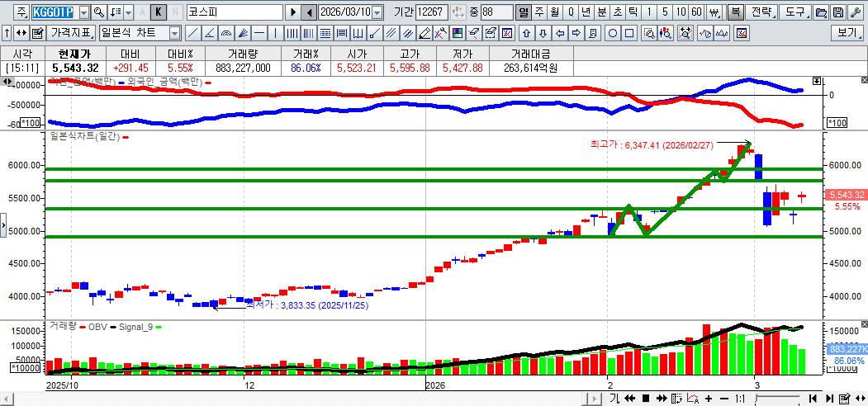This screenshot has height=406, width=868.
Task: Pick the ellipse shape drawing tool
Action: (x=614, y=33)
